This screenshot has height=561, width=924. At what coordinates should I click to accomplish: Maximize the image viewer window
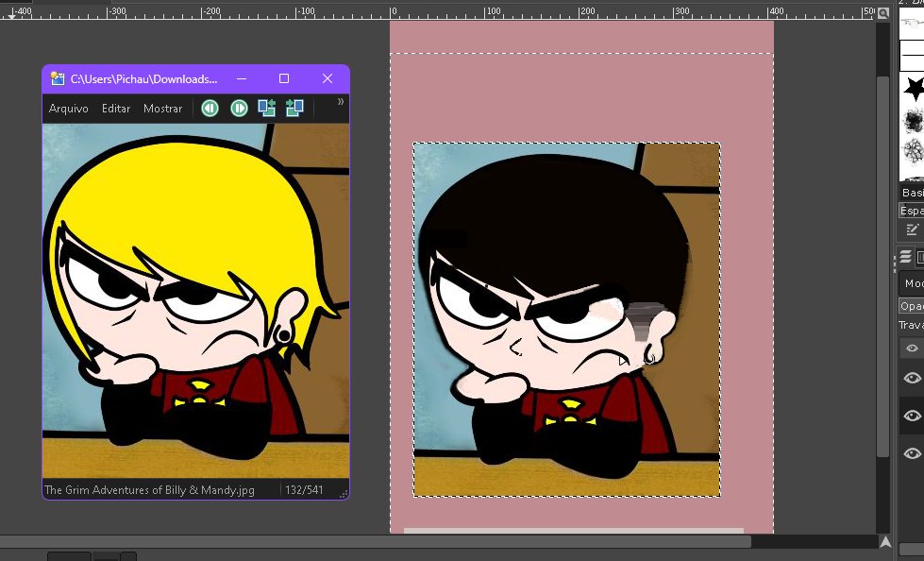coord(284,78)
